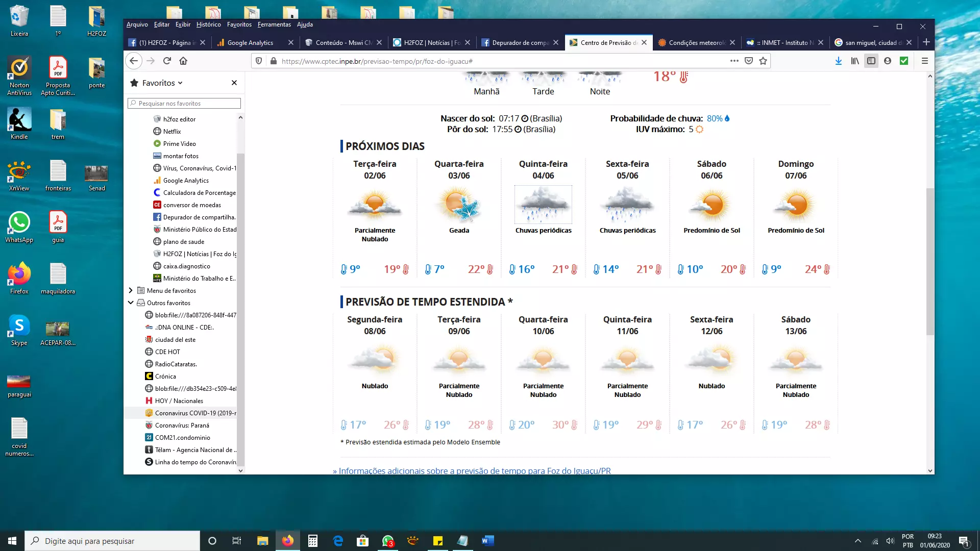Click the Save to Pocket icon
The height and width of the screenshot is (551, 980).
(x=749, y=61)
